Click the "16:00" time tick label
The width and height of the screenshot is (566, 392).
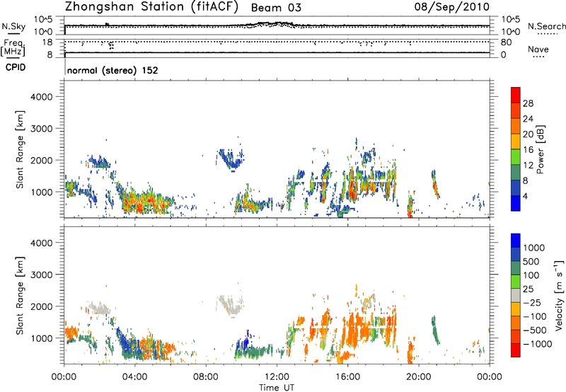coord(347,377)
